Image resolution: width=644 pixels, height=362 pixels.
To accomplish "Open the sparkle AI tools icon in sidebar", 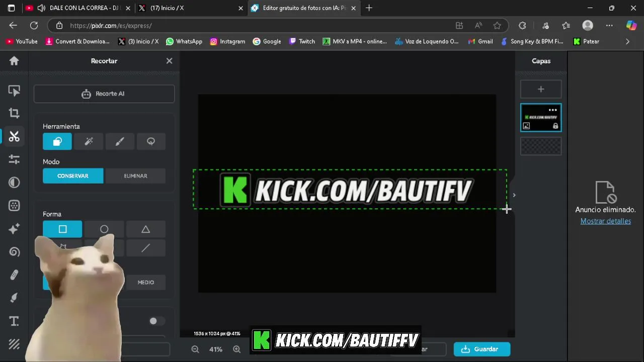I will point(14,229).
